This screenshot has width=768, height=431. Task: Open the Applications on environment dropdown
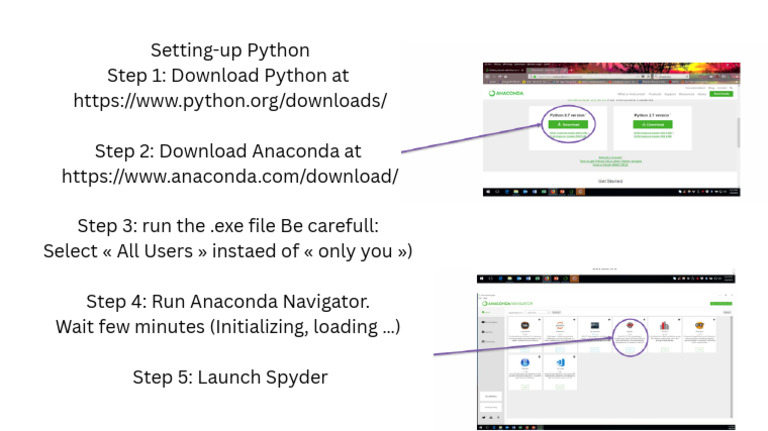537,312
